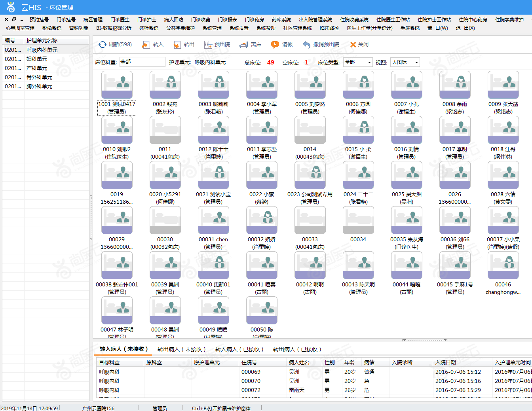Select patient row with 住院号 000070

313,381
